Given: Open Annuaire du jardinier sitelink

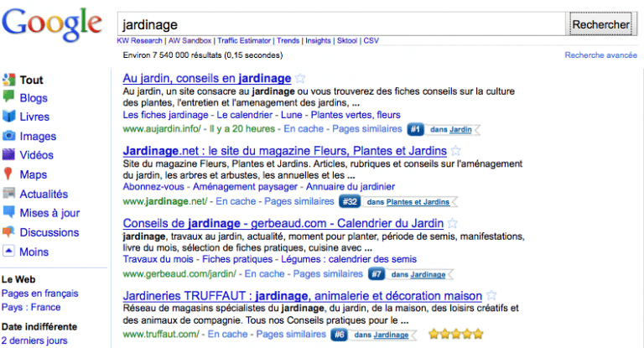Looking at the screenshot, I should [351, 186].
